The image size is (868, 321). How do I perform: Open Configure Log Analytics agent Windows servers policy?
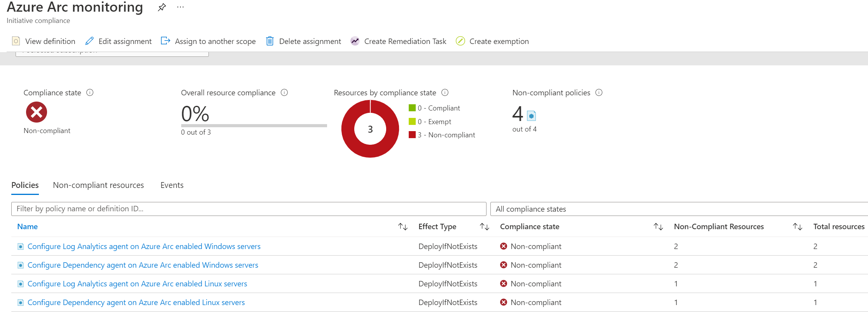pos(144,246)
